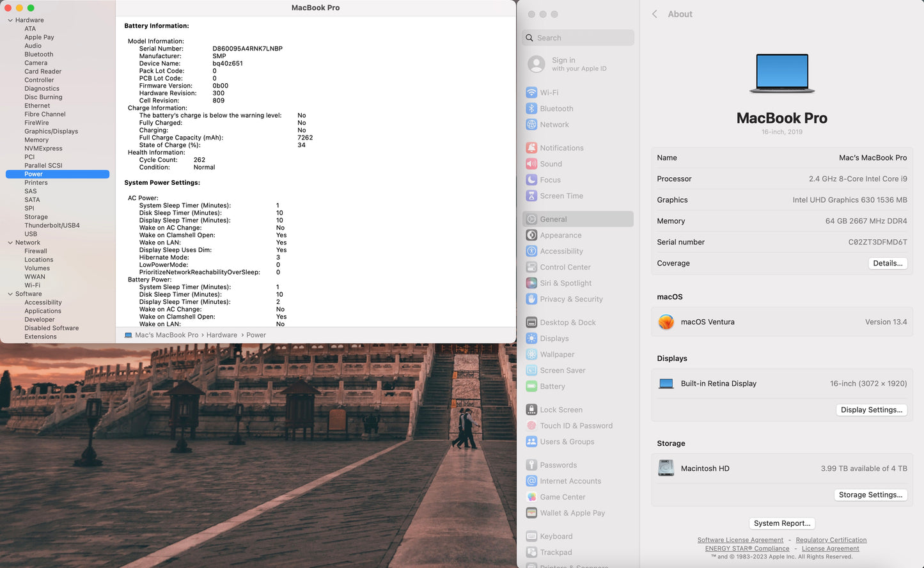The height and width of the screenshot is (568, 924).
Task: Click the Details... coverage button
Action: 888,264
